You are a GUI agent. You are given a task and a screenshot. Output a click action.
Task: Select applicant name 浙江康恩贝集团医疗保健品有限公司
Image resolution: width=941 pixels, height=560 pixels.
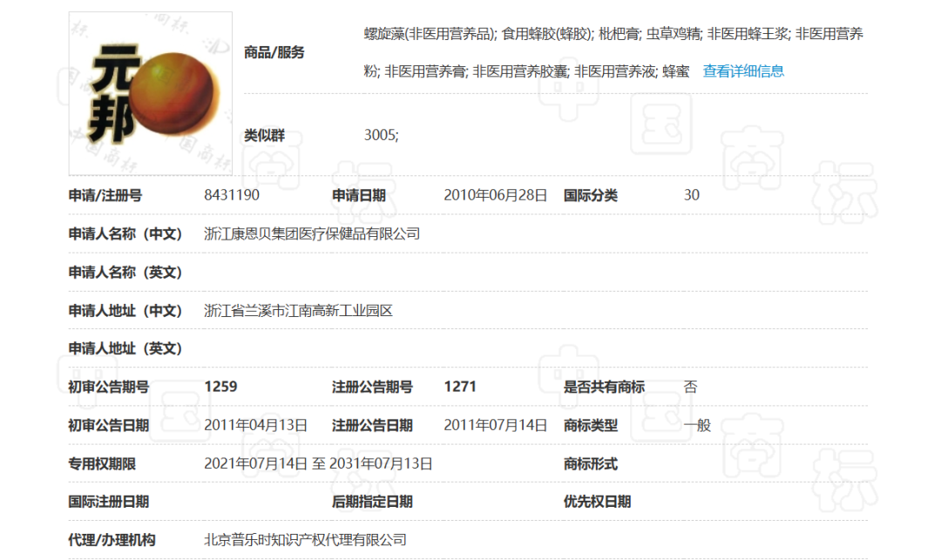311,233
